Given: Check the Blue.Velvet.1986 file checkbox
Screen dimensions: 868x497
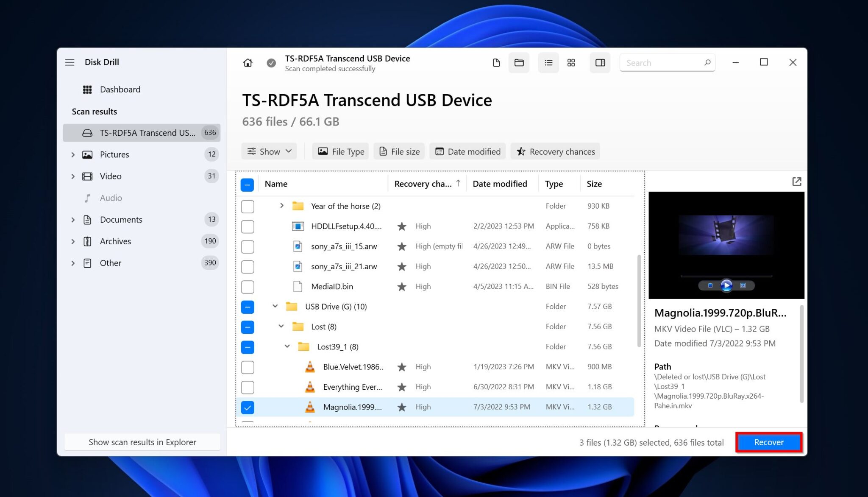Looking at the screenshot, I should pos(248,367).
